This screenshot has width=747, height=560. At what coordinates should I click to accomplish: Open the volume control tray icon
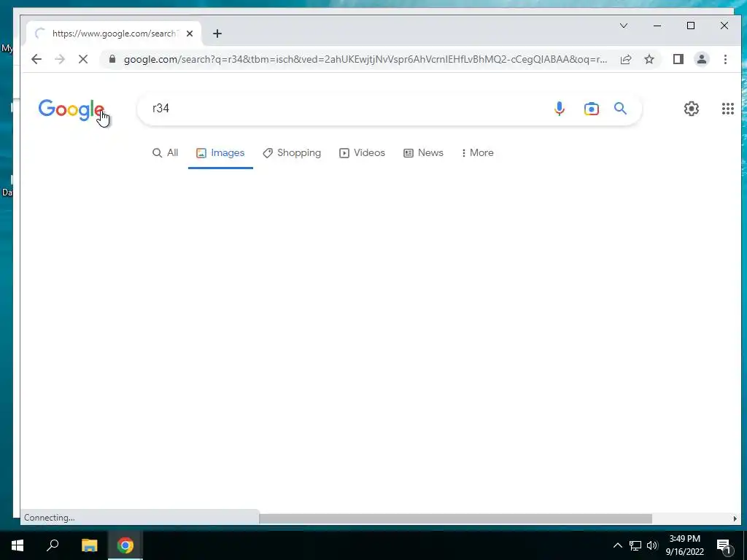[652, 545]
